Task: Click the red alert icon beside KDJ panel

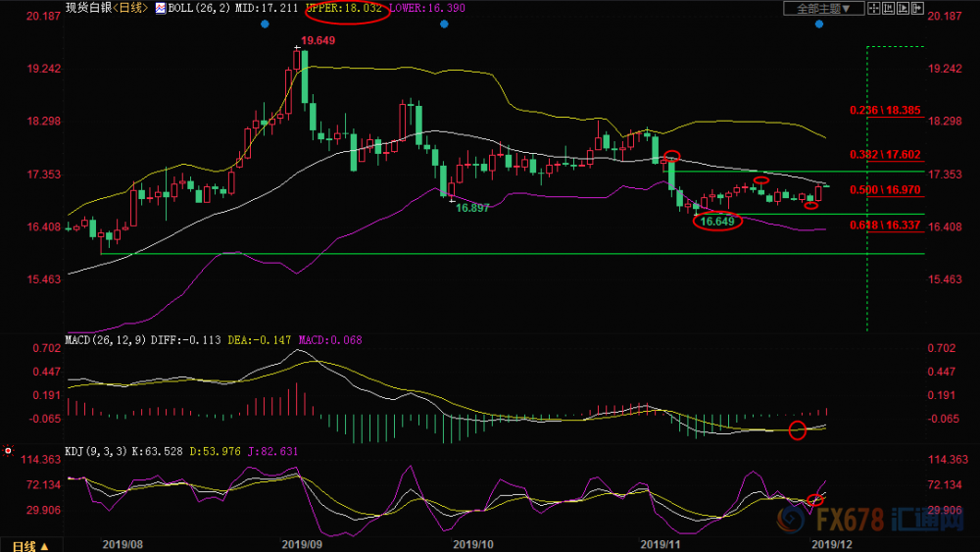Action: (8, 450)
